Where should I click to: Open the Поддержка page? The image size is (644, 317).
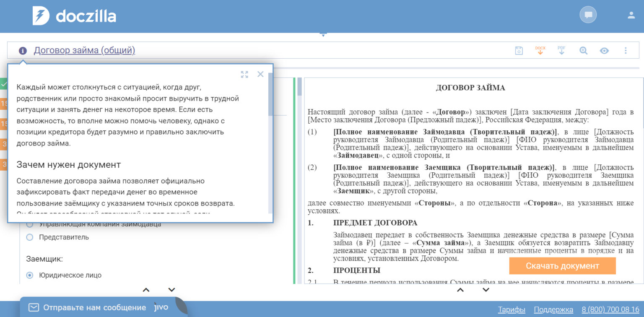[x=553, y=309]
